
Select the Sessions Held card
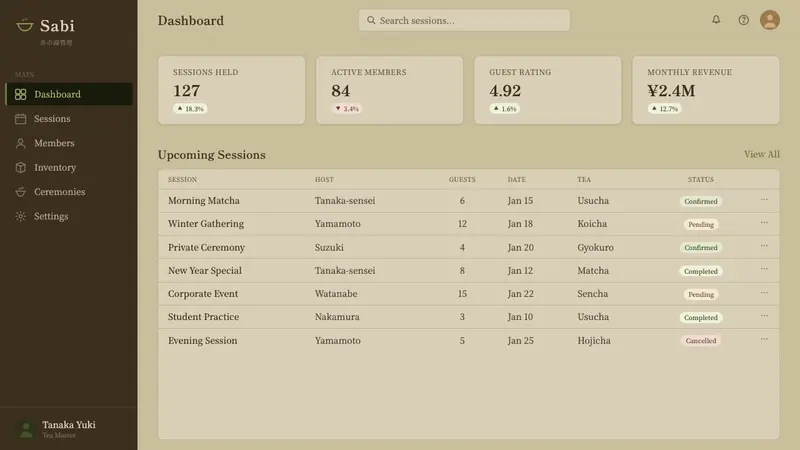click(232, 90)
